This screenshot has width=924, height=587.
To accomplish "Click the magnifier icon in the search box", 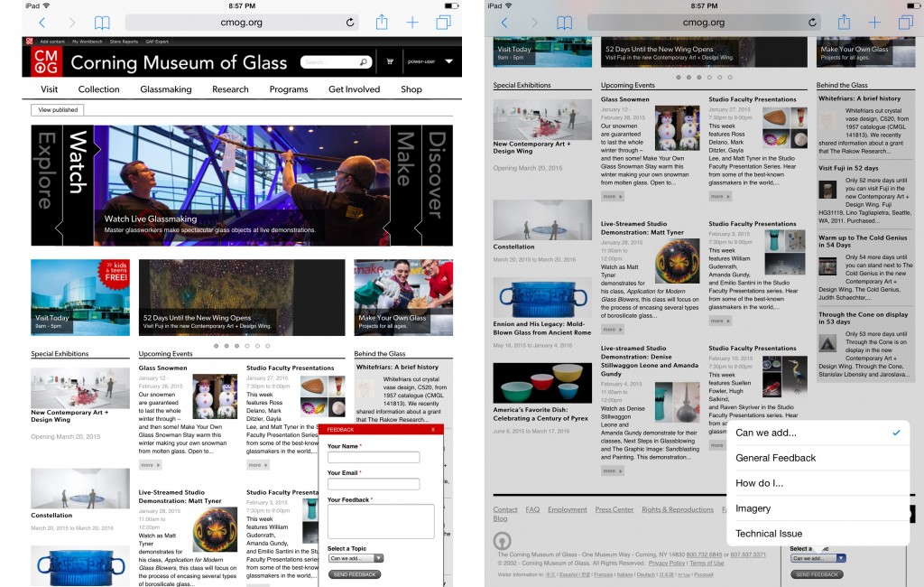I will coord(364,62).
